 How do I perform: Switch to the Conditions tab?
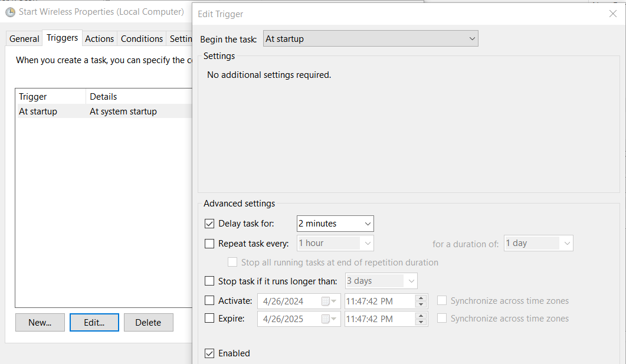pos(142,39)
